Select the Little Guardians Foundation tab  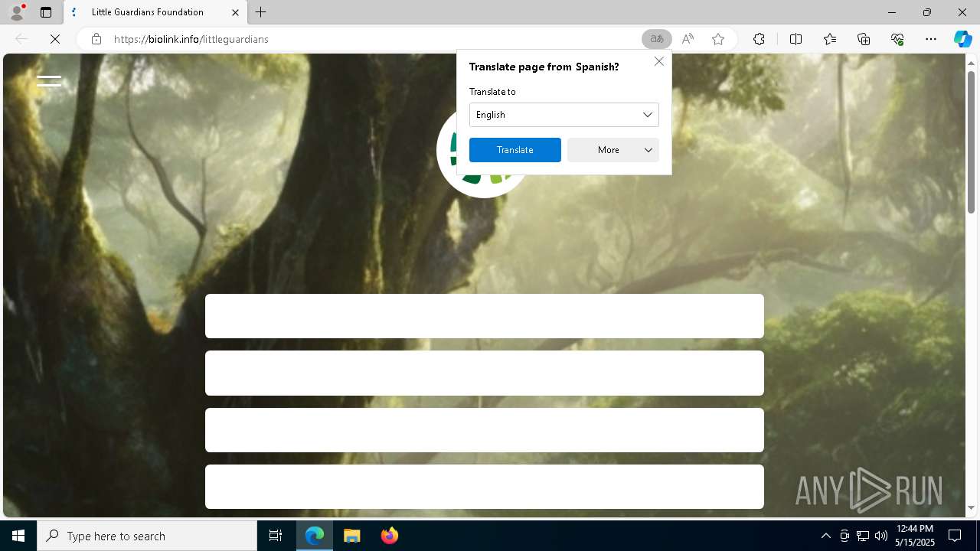tap(155, 12)
